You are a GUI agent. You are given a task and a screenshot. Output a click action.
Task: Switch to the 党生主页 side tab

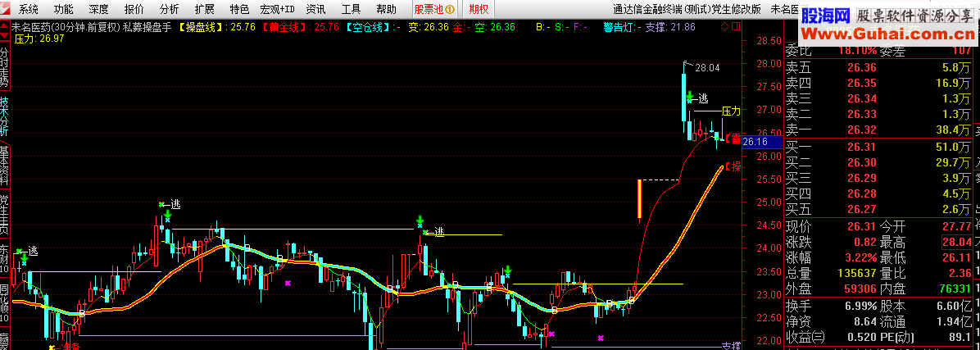pos(4,215)
